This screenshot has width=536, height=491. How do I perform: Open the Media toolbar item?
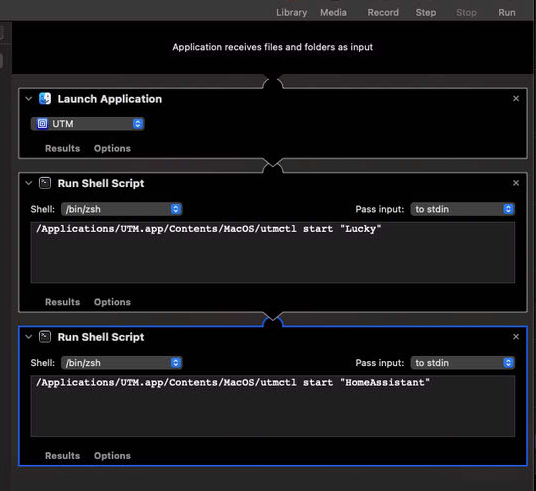[x=333, y=13]
